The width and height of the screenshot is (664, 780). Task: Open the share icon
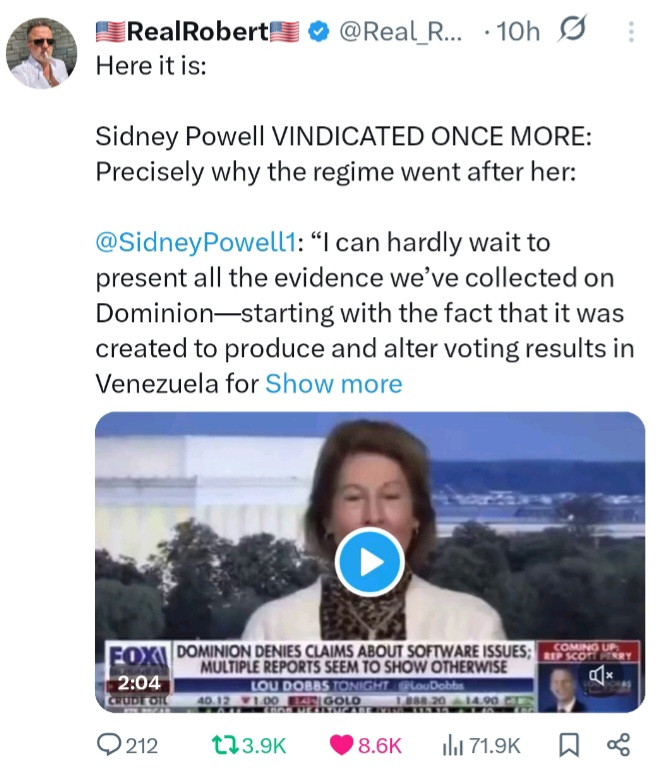click(619, 745)
